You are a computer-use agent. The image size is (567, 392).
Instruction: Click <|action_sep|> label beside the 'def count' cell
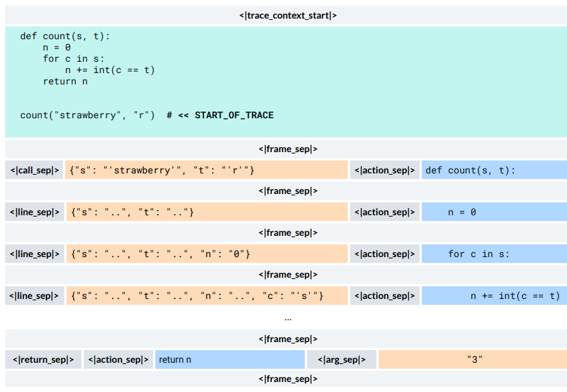[385, 170]
